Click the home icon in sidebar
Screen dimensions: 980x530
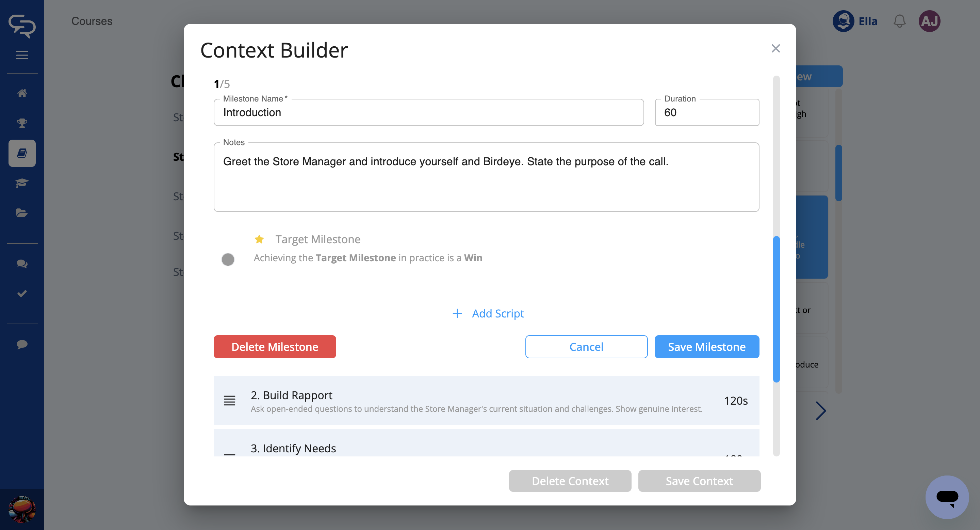(22, 93)
